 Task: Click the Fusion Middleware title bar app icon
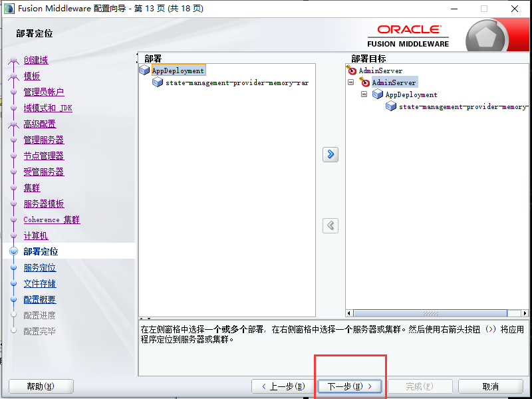9,9
